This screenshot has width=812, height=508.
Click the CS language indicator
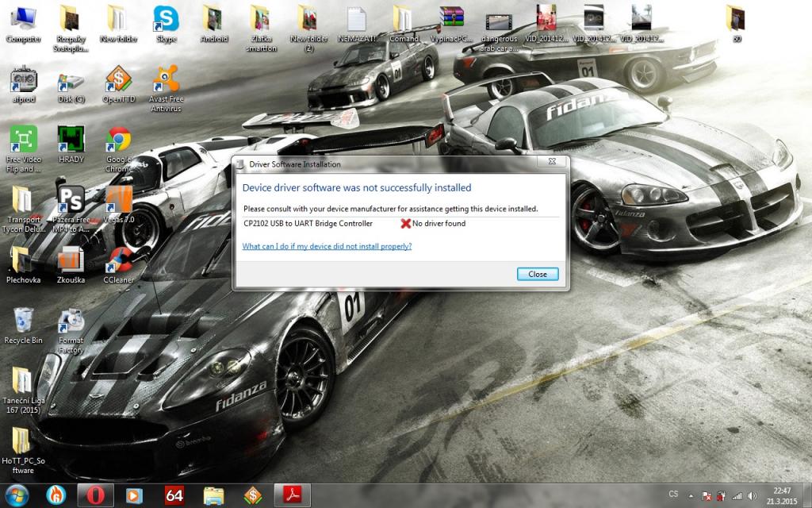[673, 495]
